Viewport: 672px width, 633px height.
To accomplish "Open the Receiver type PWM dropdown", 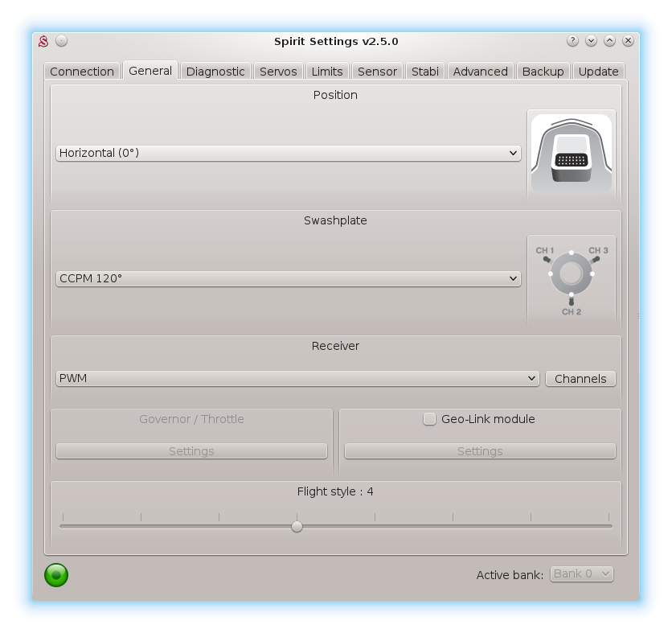I will [297, 378].
